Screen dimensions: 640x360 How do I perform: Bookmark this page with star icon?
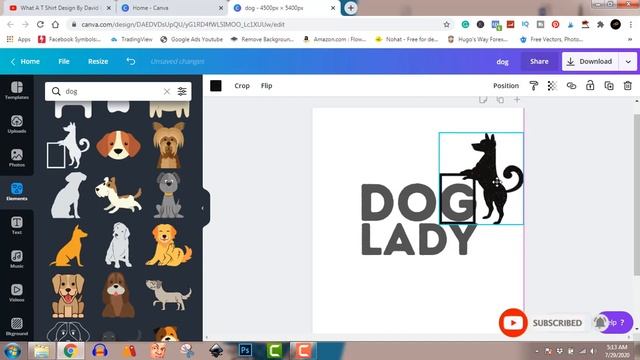coord(447,24)
